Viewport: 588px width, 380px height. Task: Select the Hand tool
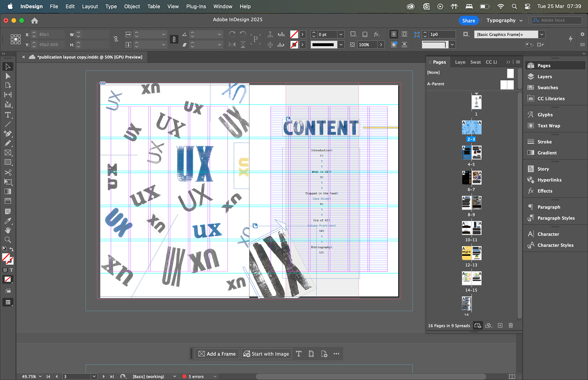pyautogui.click(x=8, y=230)
